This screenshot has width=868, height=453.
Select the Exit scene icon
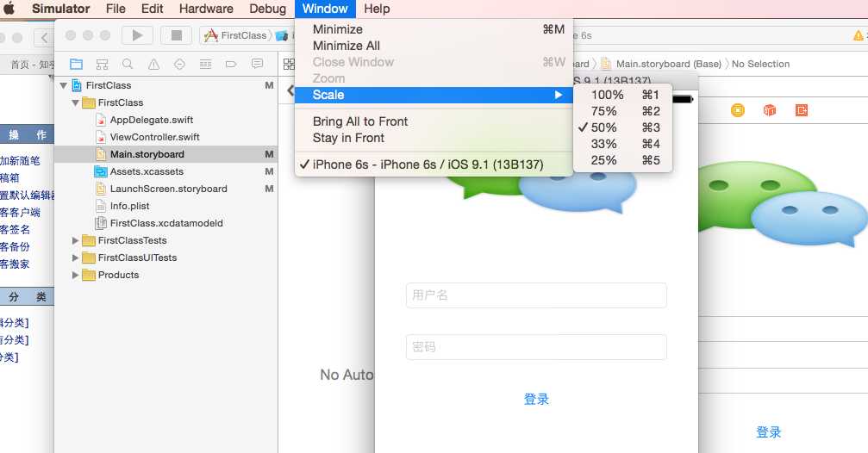click(802, 110)
